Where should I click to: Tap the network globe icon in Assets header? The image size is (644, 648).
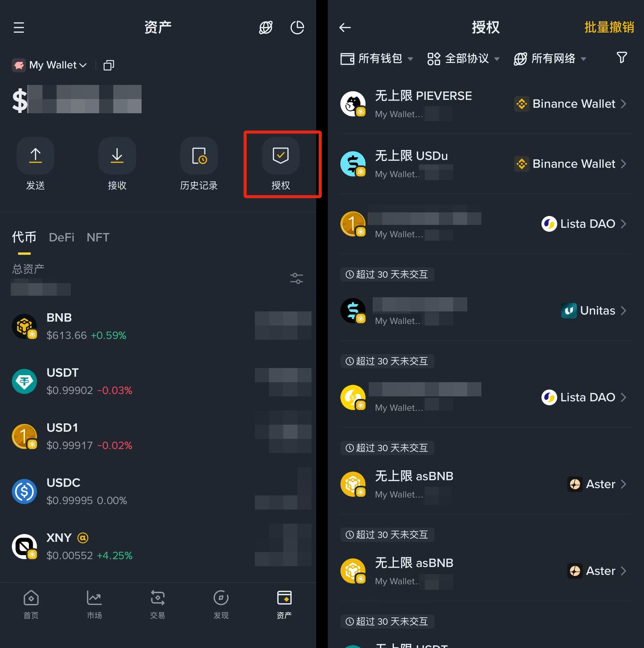[266, 28]
